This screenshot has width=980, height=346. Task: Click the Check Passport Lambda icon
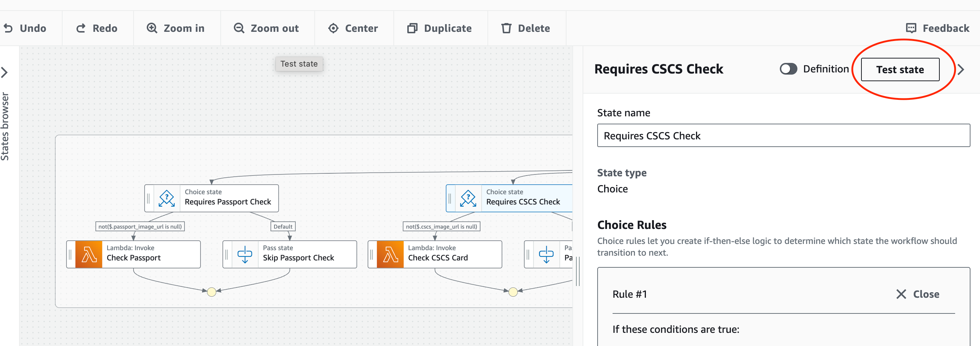(89, 254)
